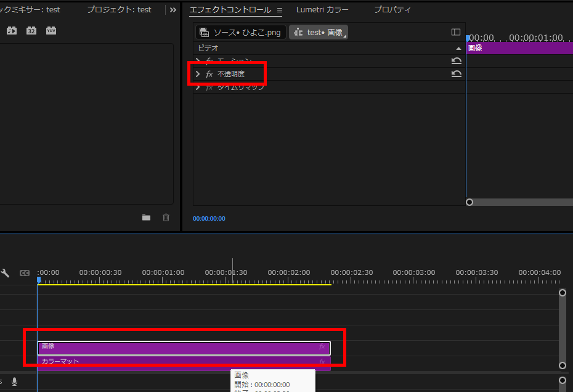Viewport: 573px width, 392px height.
Task: Select the ソース ひよこ.png source button
Action: (240, 32)
